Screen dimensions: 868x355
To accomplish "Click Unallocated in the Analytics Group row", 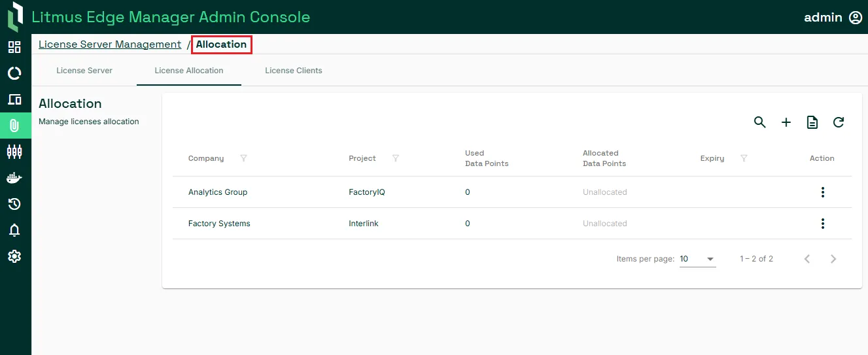I will (x=605, y=192).
